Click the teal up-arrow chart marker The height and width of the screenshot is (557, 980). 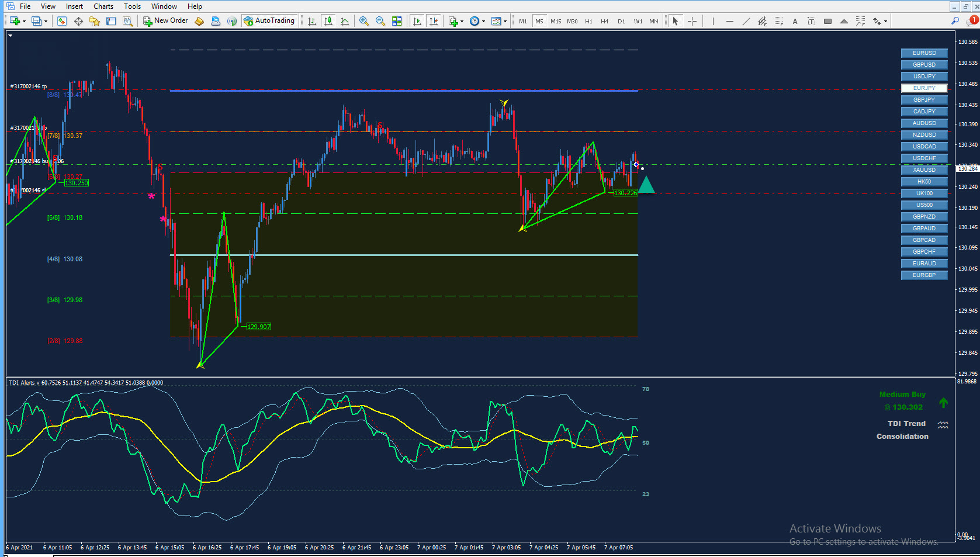point(646,185)
